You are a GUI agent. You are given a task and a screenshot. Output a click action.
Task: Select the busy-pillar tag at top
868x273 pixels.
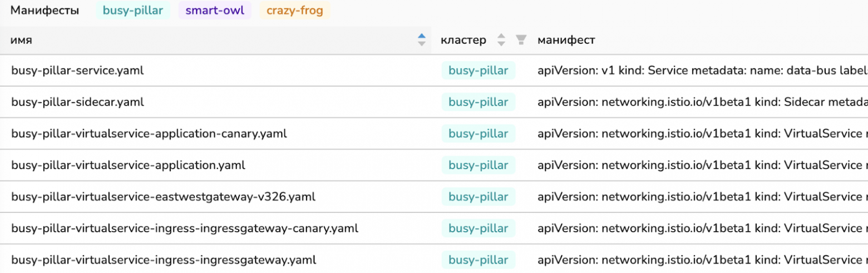(x=133, y=11)
